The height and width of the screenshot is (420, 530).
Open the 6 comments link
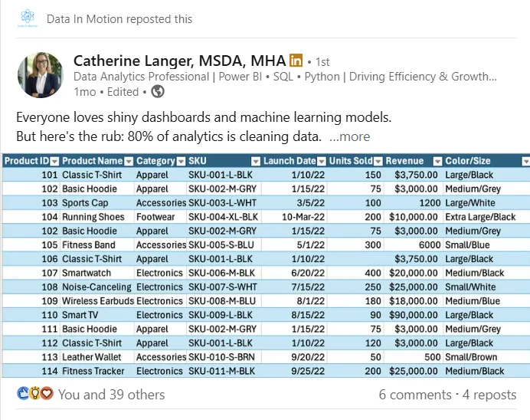pos(415,395)
